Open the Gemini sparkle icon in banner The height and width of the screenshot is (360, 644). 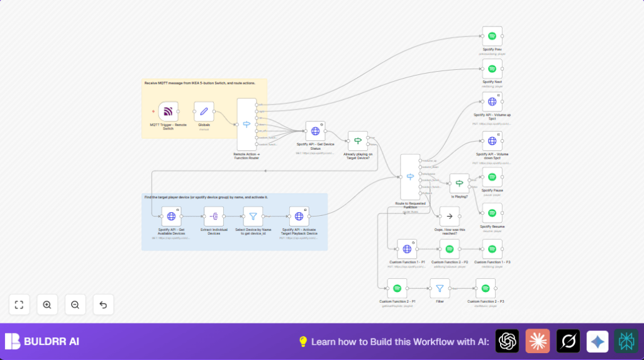point(597,341)
